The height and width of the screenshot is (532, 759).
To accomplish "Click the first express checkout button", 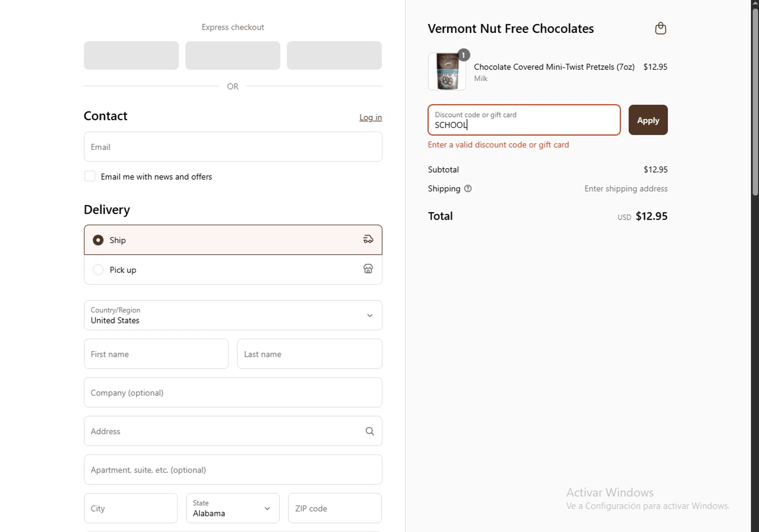I will coord(131,56).
